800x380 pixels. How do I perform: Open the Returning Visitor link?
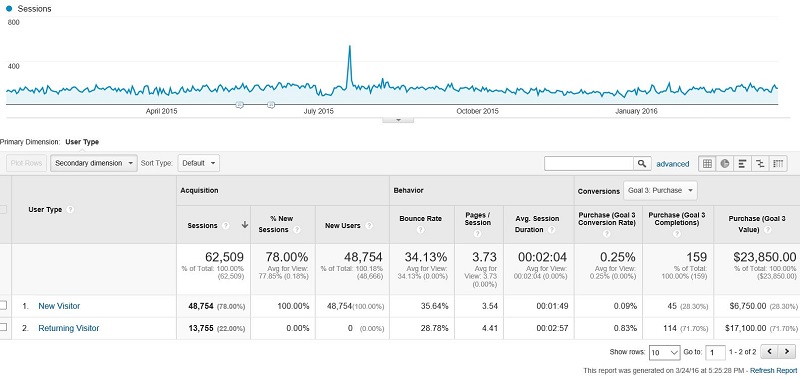69,328
